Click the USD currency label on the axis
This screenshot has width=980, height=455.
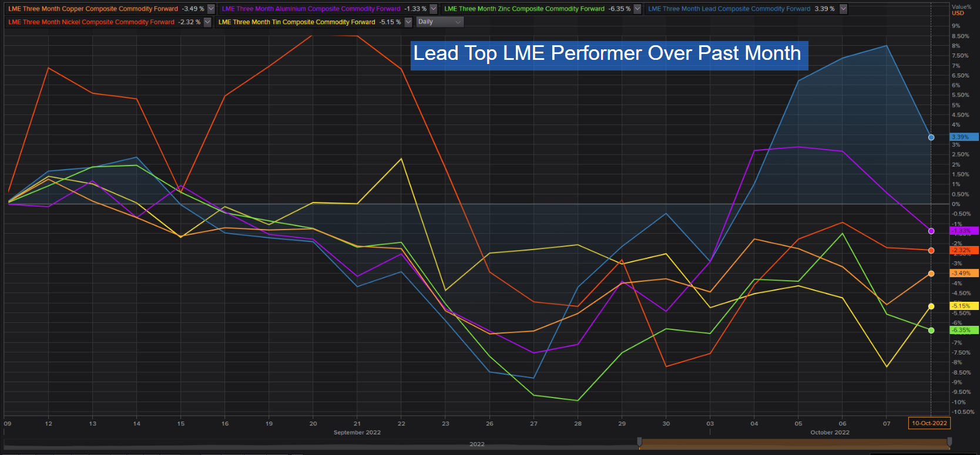(x=958, y=13)
